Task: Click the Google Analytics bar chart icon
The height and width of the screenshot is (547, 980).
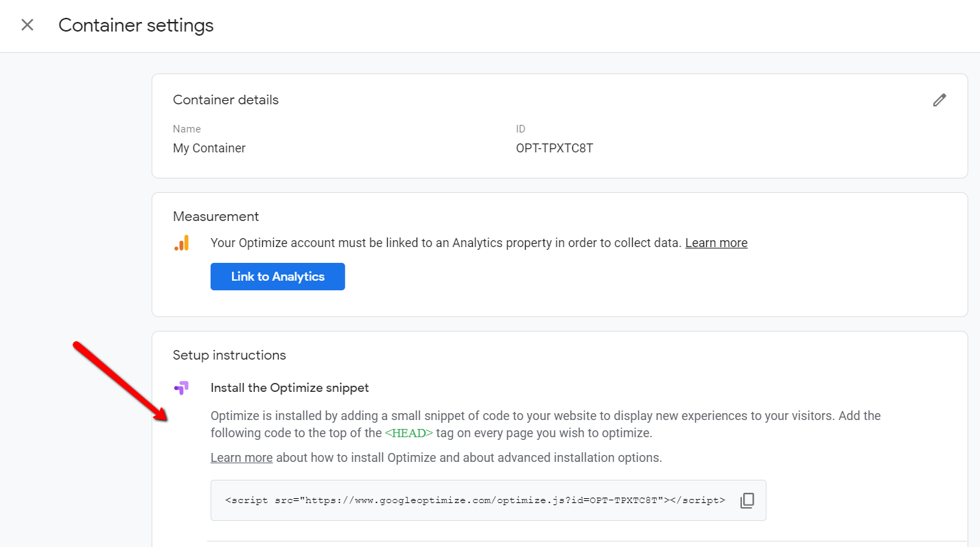Action: click(181, 243)
